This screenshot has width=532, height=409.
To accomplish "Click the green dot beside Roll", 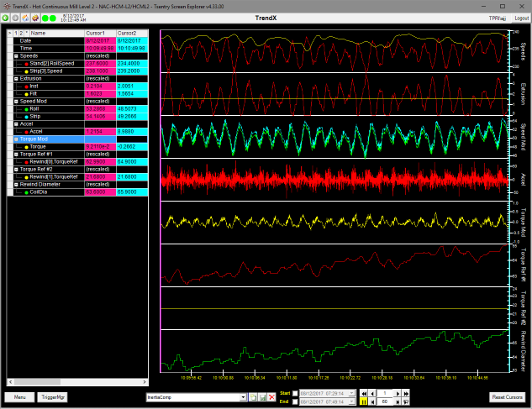I will (26, 109).
